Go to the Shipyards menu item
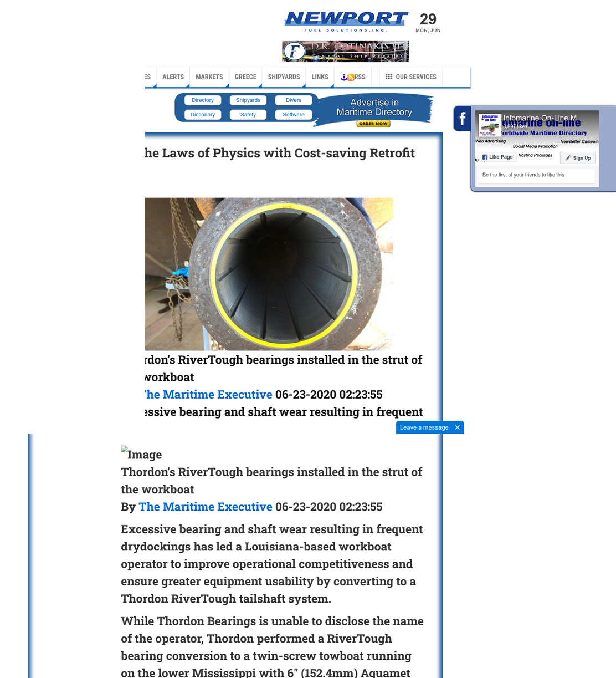Image resolution: width=616 pixels, height=678 pixels. click(284, 77)
